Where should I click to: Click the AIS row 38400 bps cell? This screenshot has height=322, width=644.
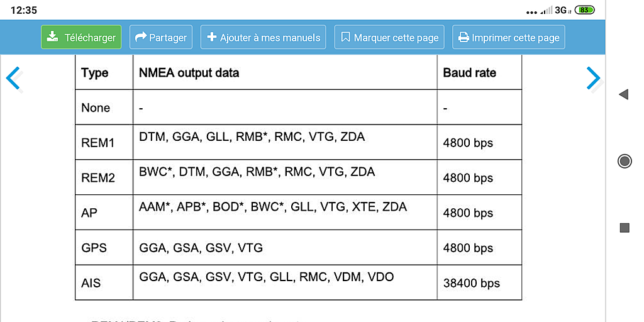tap(472, 283)
